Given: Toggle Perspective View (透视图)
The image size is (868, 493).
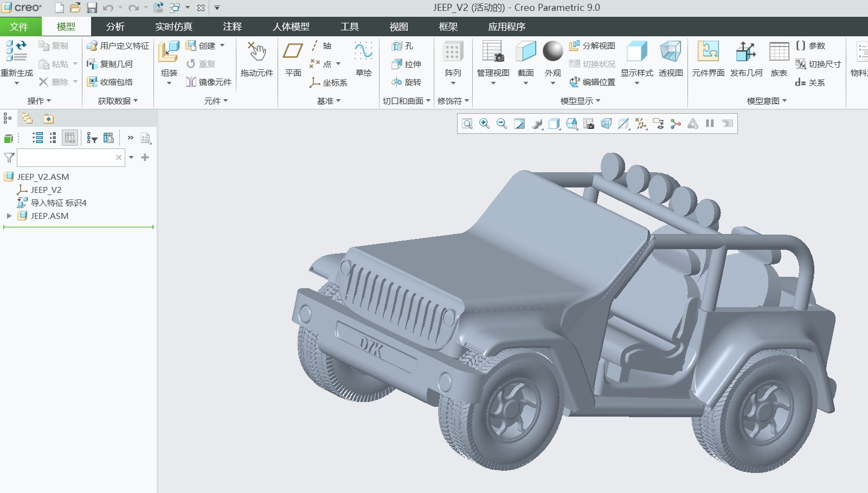Looking at the screenshot, I should point(671,59).
